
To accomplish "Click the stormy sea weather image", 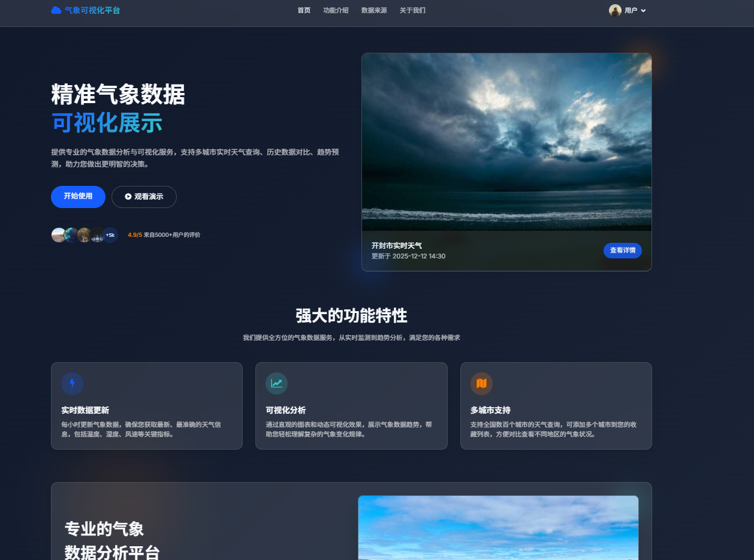I will point(506,141).
